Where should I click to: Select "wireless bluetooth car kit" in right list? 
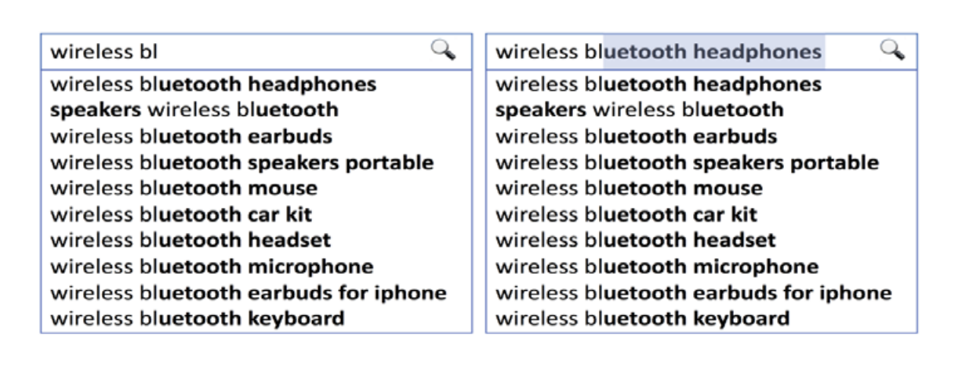(626, 214)
